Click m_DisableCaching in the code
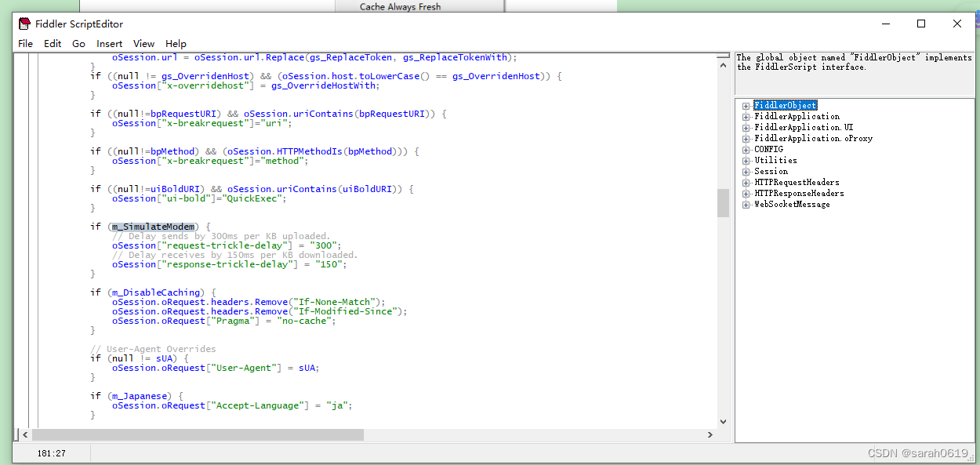Image resolution: width=980 pixels, height=465 pixels. pos(155,292)
